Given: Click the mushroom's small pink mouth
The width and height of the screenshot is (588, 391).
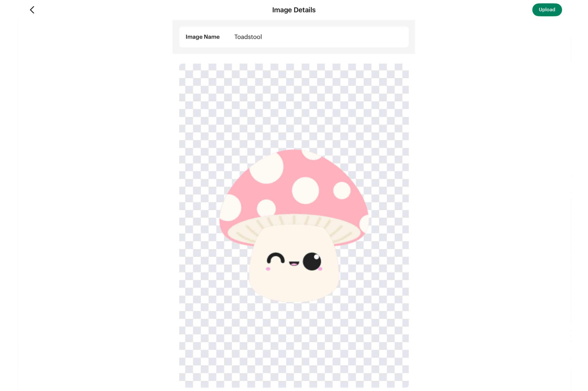Looking at the screenshot, I should 294,264.
